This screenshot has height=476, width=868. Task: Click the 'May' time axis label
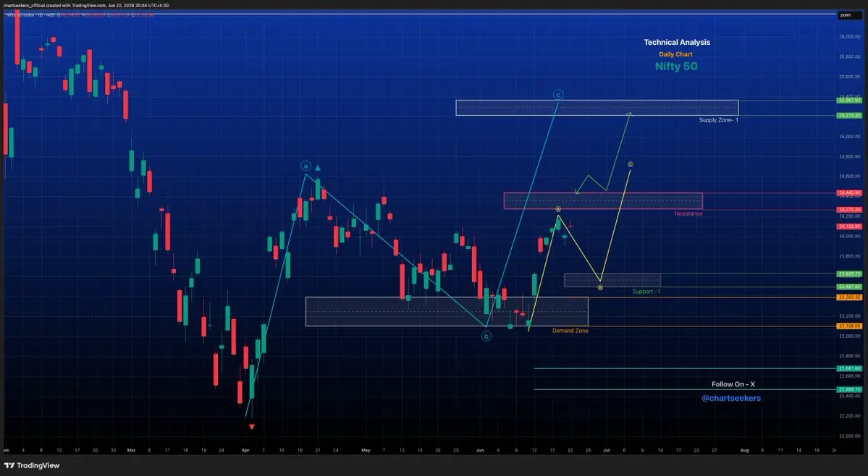(x=366, y=451)
